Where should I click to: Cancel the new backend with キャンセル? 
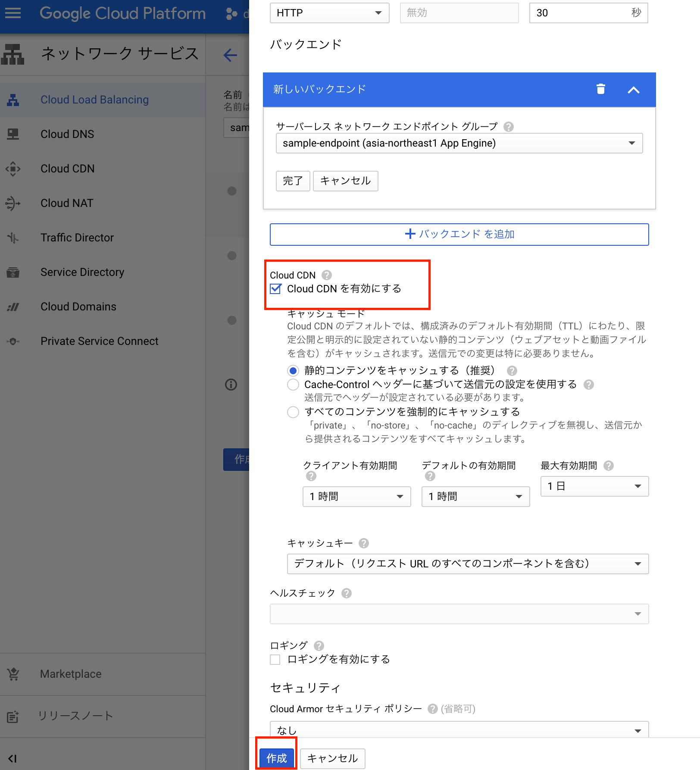pyautogui.click(x=346, y=181)
